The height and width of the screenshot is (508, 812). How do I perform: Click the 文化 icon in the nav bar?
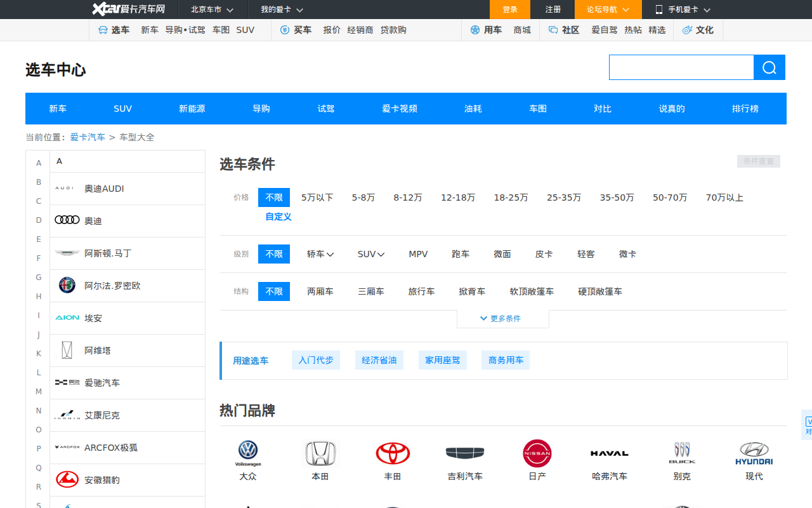(687, 30)
